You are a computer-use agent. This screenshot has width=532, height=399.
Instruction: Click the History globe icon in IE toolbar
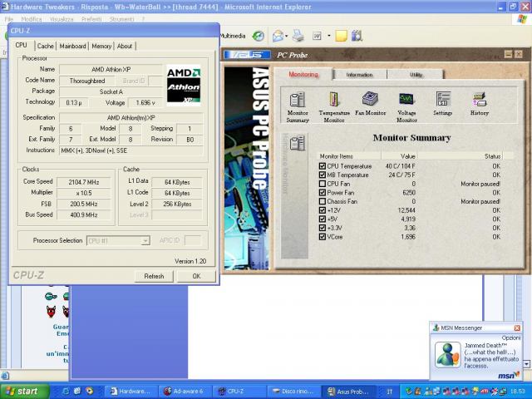pyautogui.click(x=259, y=36)
